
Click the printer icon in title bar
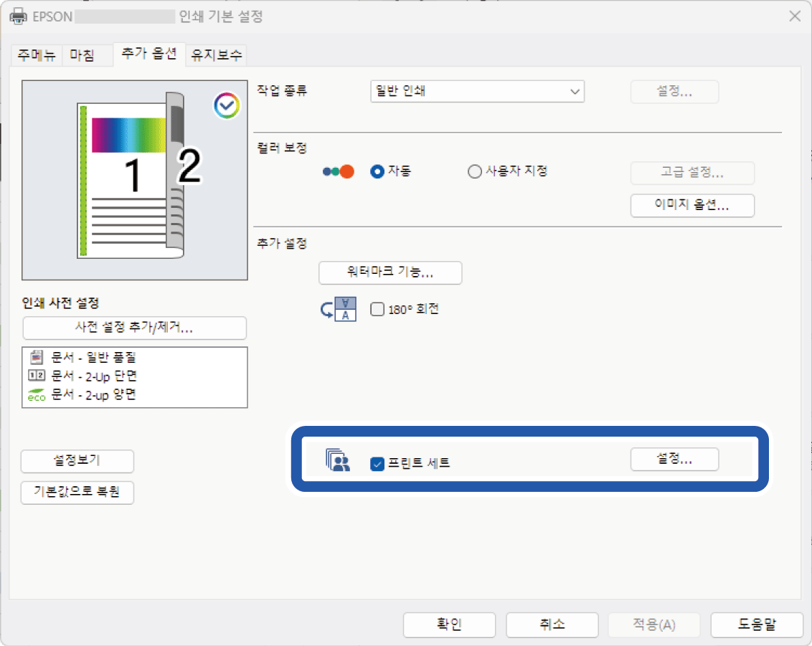pyautogui.click(x=18, y=16)
